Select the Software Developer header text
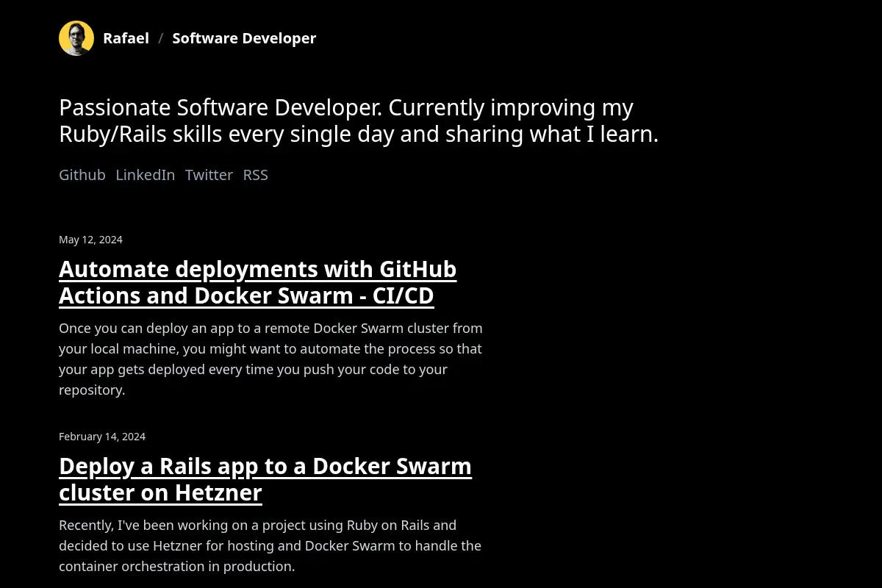The height and width of the screenshot is (588, 882). tap(244, 38)
